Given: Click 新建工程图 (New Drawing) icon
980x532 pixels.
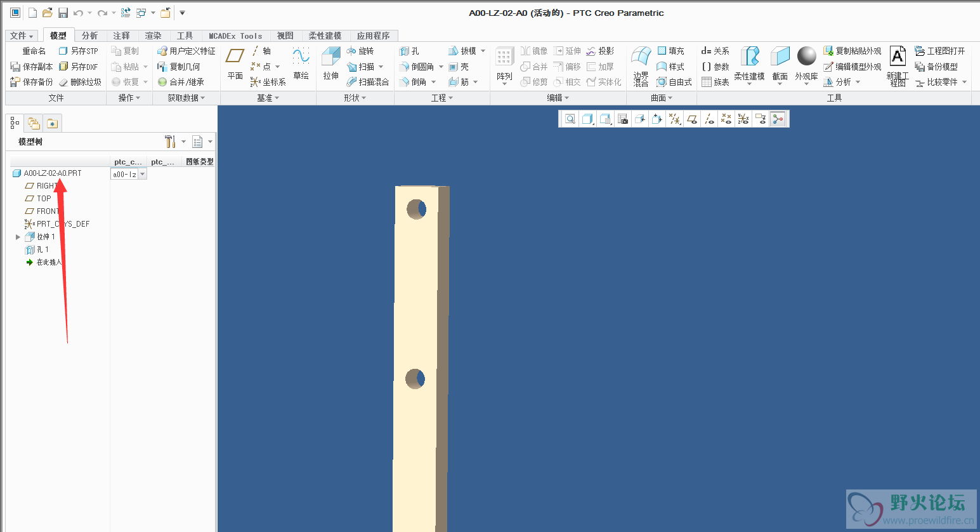Looking at the screenshot, I should pos(898,67).
